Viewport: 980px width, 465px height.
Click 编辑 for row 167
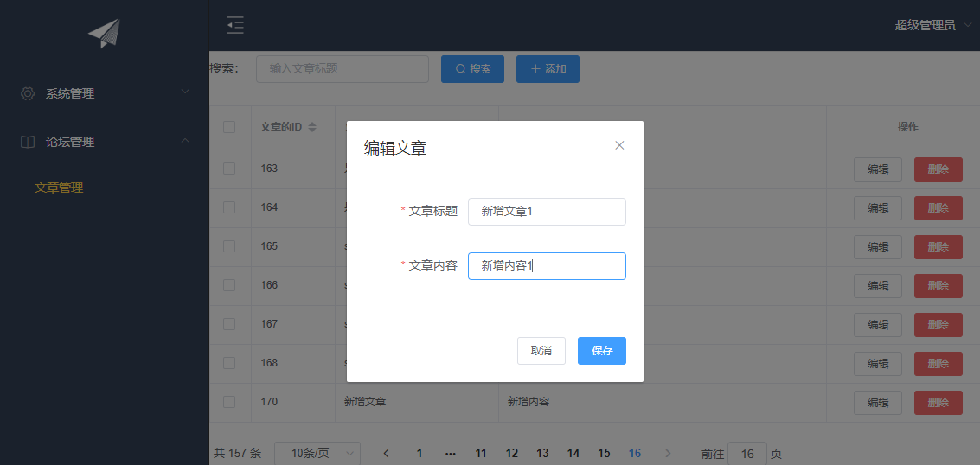coord(878,325)
